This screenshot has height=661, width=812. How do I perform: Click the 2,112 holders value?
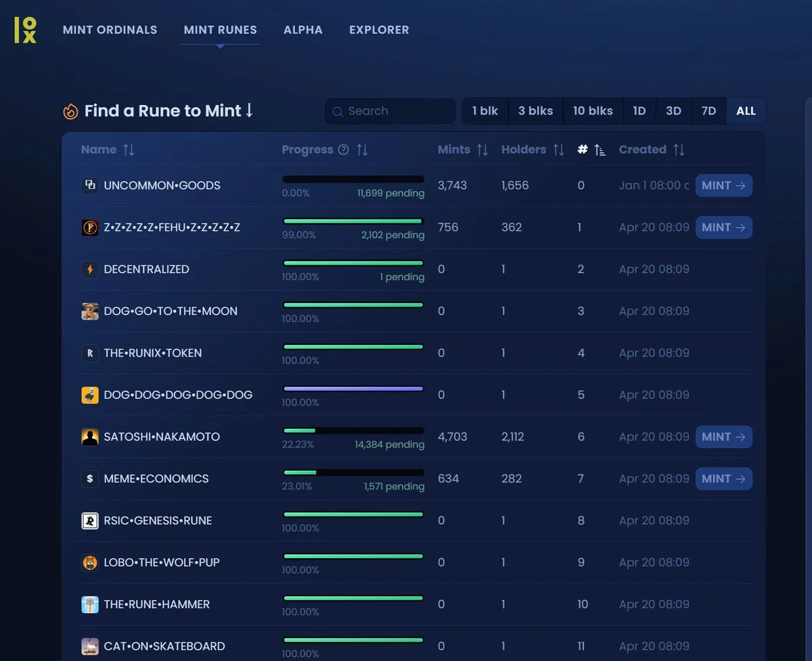pos(513,437)
